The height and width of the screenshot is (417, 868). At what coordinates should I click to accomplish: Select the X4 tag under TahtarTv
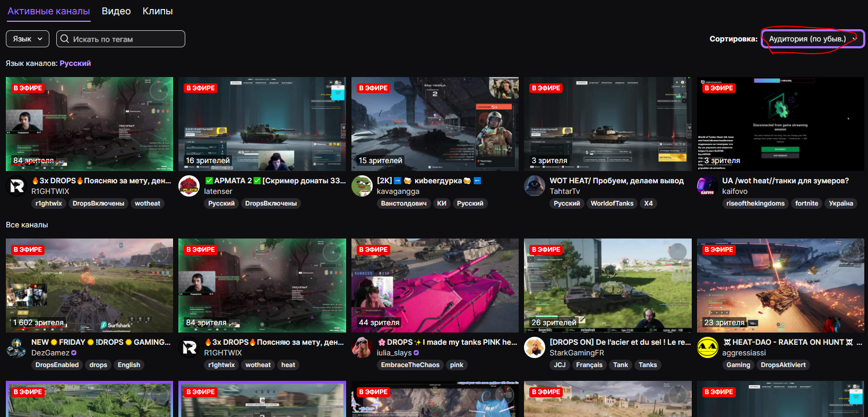coord(649,203)
